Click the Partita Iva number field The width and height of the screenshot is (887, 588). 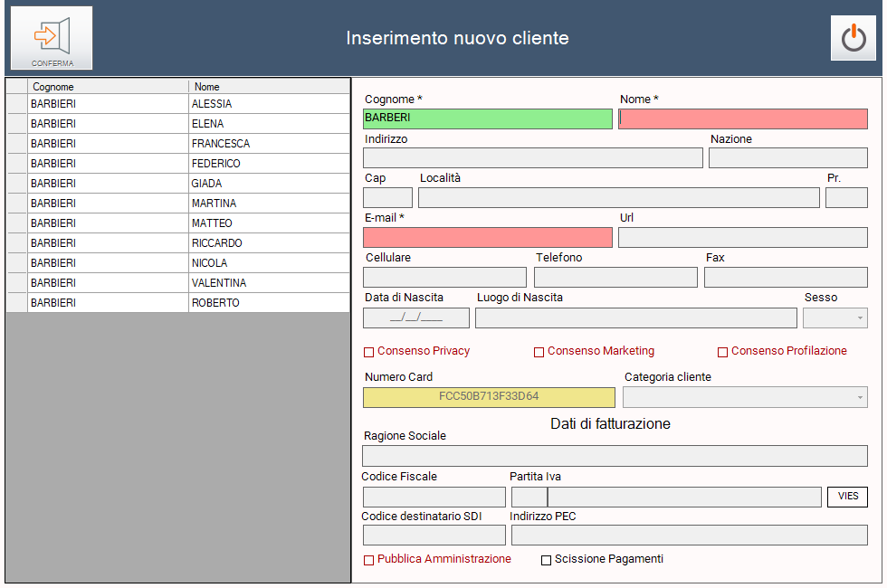(x=684, y=497)
